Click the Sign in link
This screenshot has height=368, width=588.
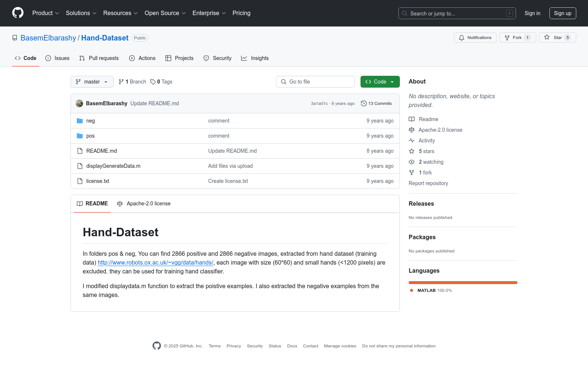(x=533, y=13)
